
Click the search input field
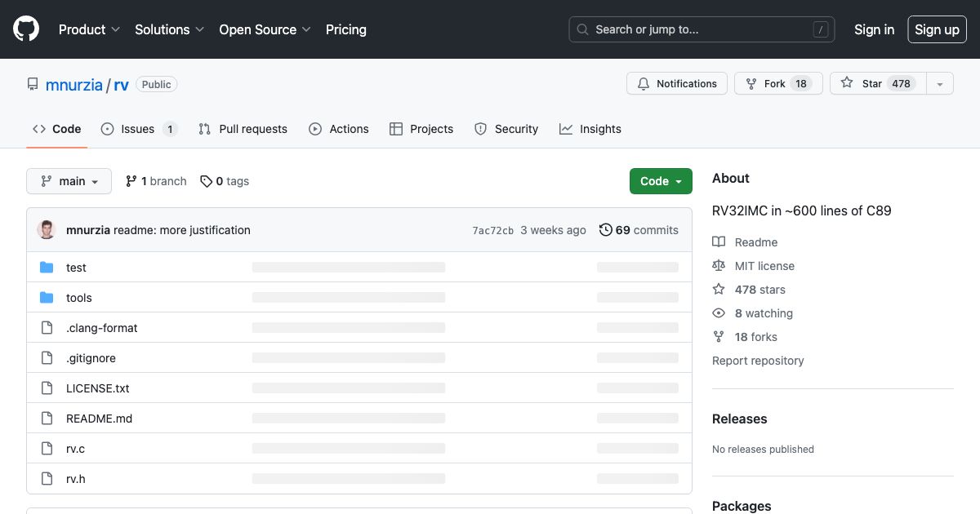pos(701,29)
